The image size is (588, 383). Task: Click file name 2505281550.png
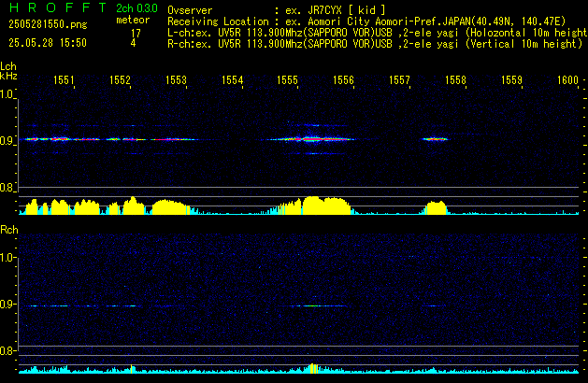pos(48,24)
